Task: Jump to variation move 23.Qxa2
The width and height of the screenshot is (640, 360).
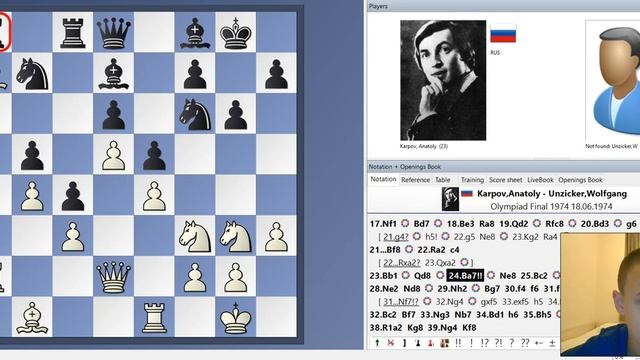Action: pos(440,263)
